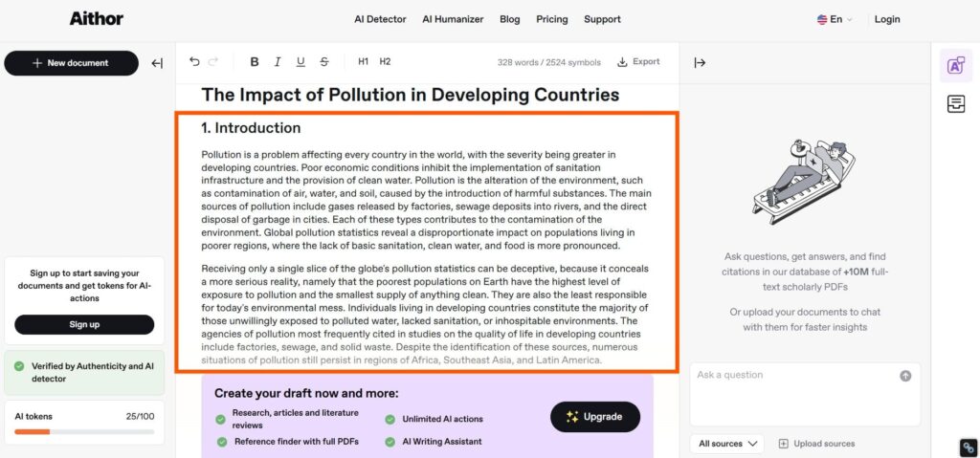
Task: Go to the Blog
Action: [x=509, y=19]
